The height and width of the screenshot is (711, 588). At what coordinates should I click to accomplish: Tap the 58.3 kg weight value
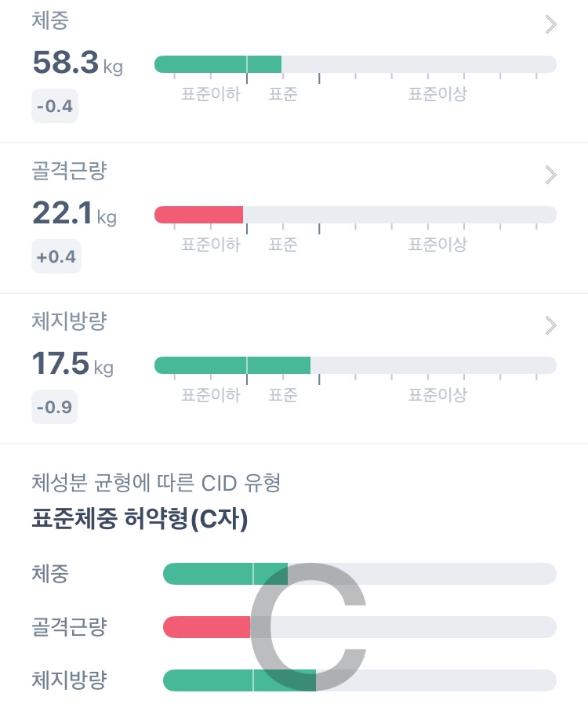click(x=78, y=63)
